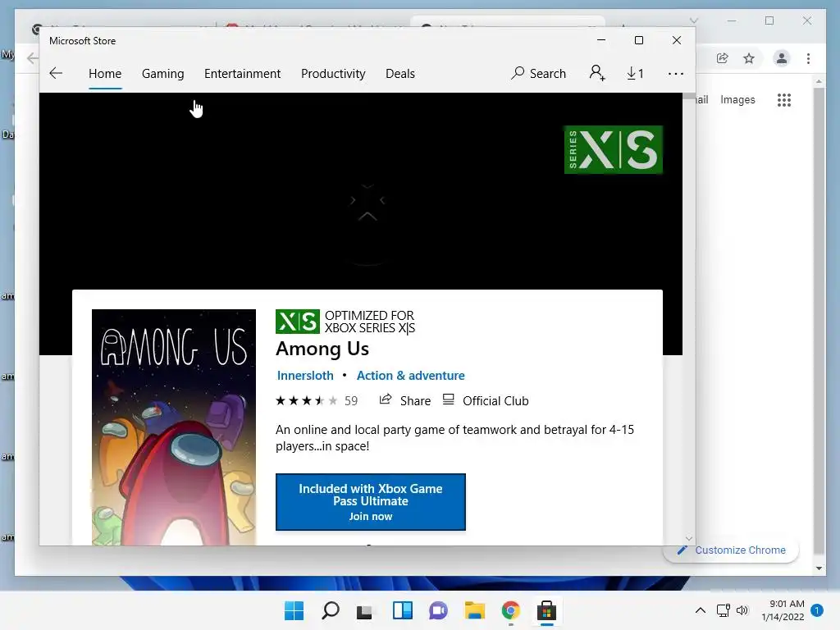Click the Series X|S logo banner

tap(614, 149)
